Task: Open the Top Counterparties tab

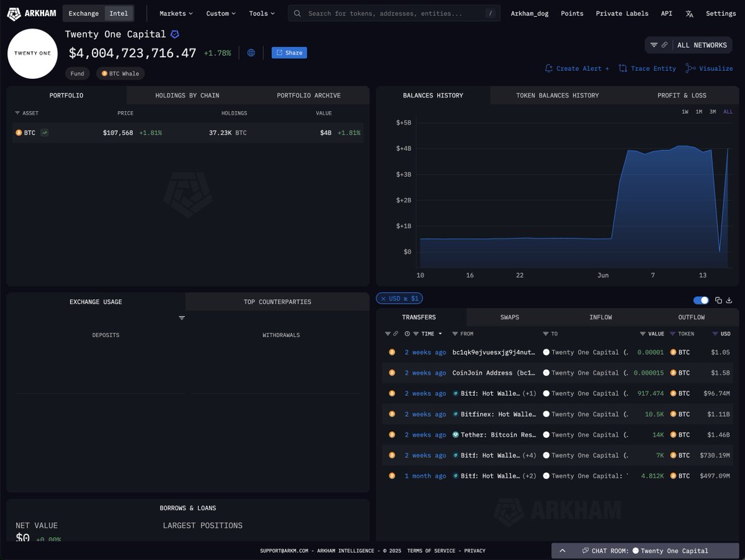Action: [278, 302]
